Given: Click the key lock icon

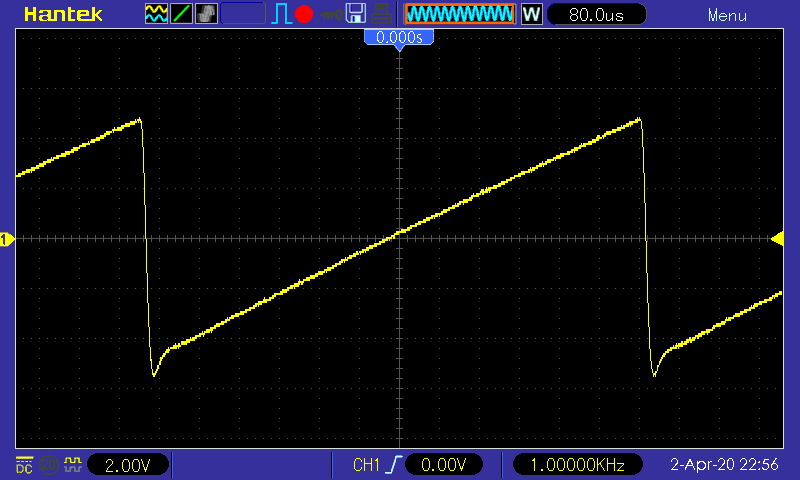Looking at the screenshot, I should tap(331, 15).
